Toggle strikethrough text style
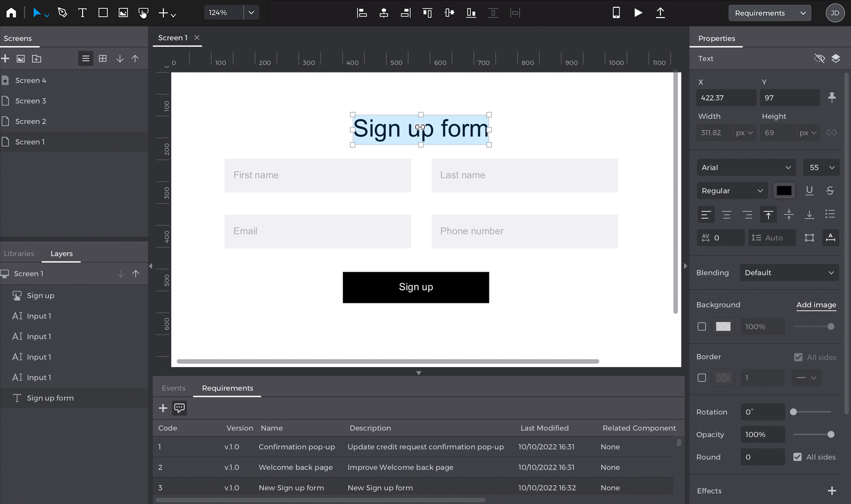Screen dimensions: 851x504 [x=830, y=191]
